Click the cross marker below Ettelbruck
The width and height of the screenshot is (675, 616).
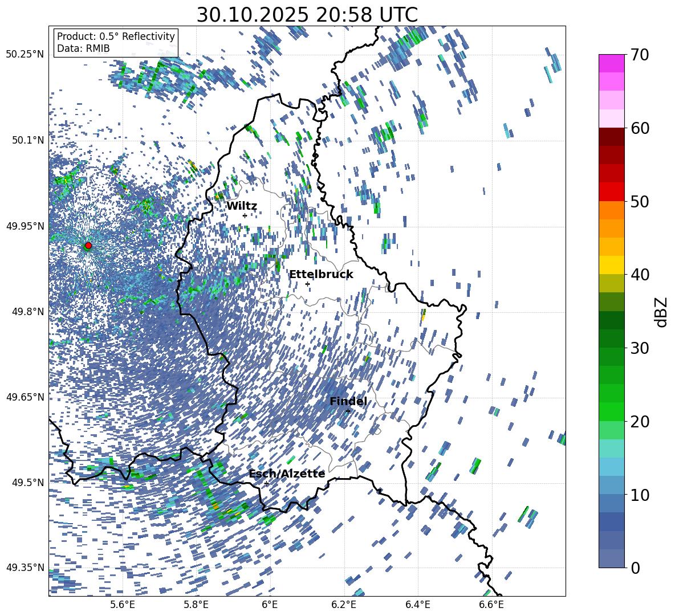(307, 284)
